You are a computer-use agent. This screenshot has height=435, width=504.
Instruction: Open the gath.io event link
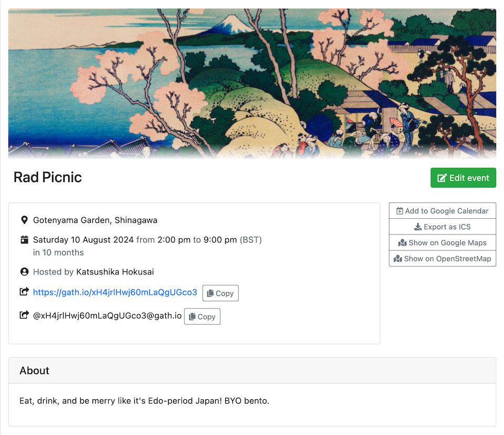[115, 293]
